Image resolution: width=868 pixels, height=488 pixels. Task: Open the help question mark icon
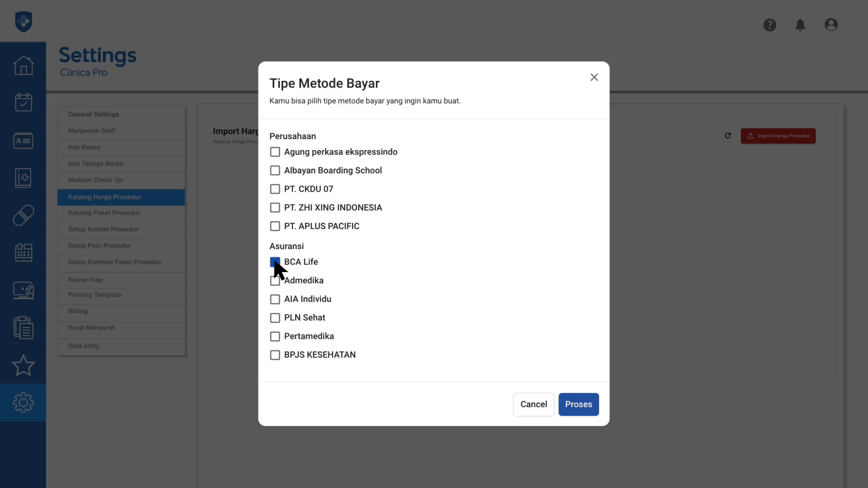[770, 25]
